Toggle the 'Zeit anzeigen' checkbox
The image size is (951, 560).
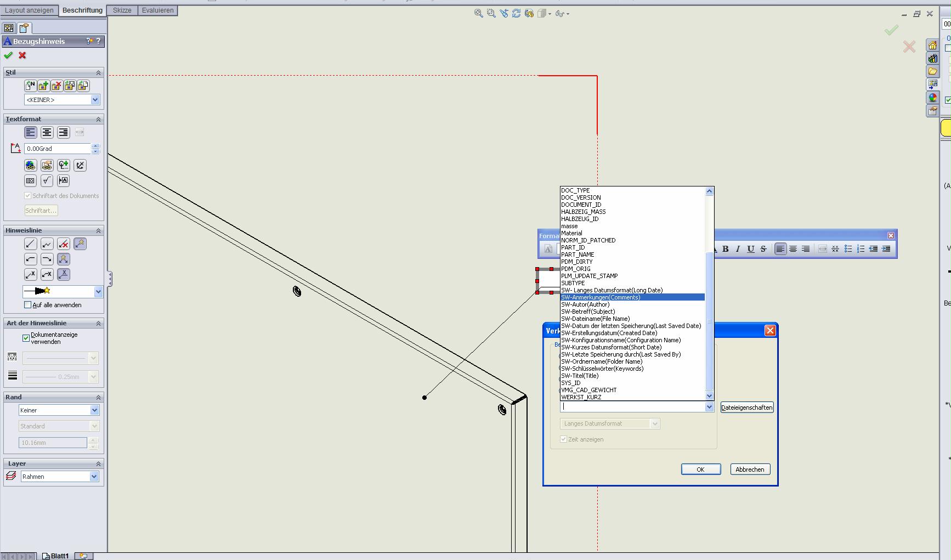pos(563,439)
